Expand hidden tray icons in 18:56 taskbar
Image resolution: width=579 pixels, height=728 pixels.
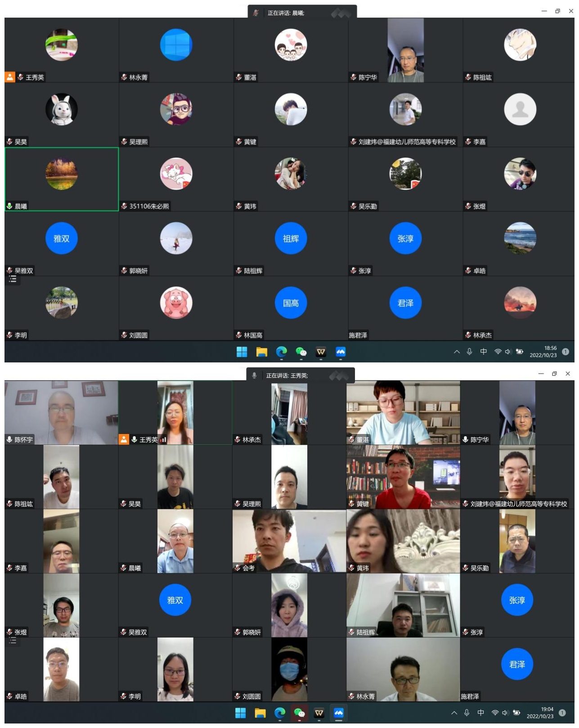coord(457,352)
